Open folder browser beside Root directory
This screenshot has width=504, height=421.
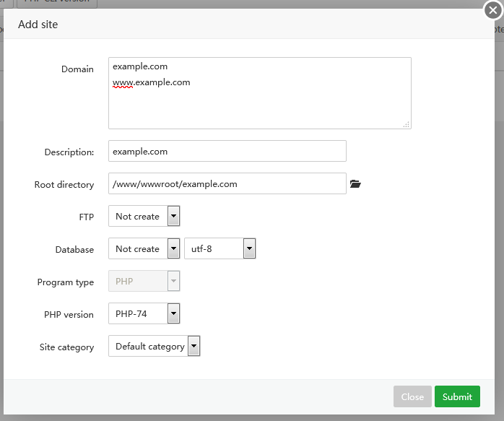(x=355, y=184)
